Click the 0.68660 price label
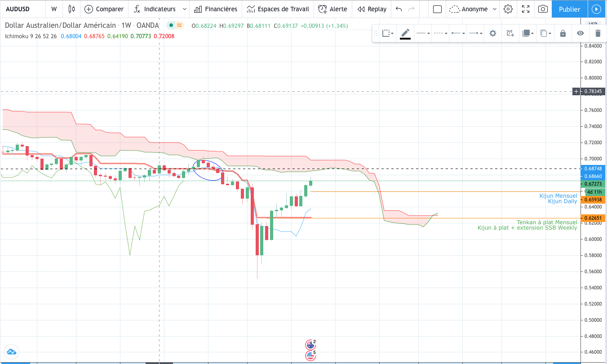The height and width of the screenshot is (364, 607). [x=593, y=176]
